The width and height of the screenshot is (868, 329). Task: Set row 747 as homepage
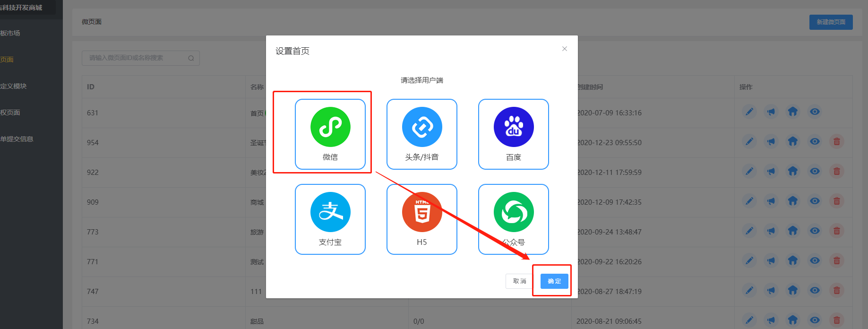pyautogui.click(x=793, y=291)
